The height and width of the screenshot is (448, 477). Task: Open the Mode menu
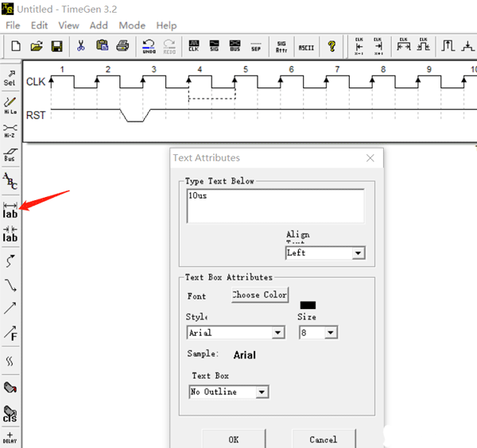click(x=132, y=25)
